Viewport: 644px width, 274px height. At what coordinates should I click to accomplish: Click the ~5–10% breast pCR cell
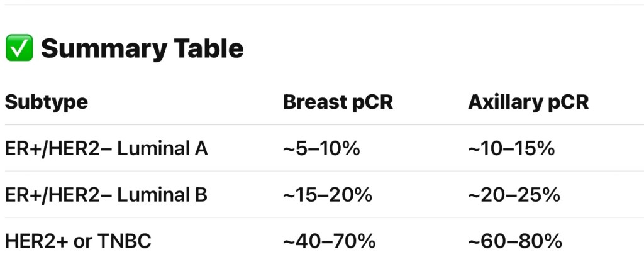[x=321, y=149]
